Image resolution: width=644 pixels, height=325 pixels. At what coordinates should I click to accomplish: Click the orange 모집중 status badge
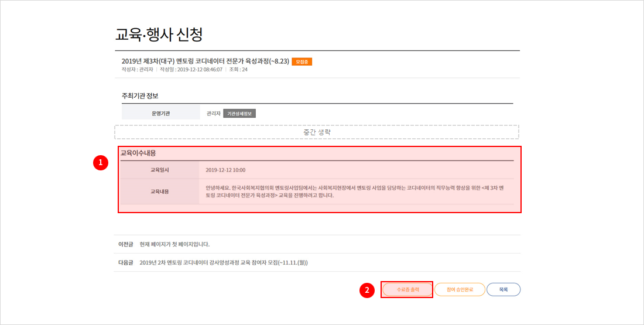point(302,61)
